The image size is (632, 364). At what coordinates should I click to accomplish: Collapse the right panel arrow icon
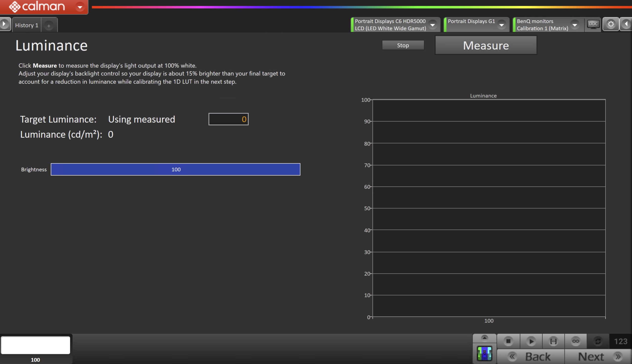pyautogui.click(x=626, y=24)
